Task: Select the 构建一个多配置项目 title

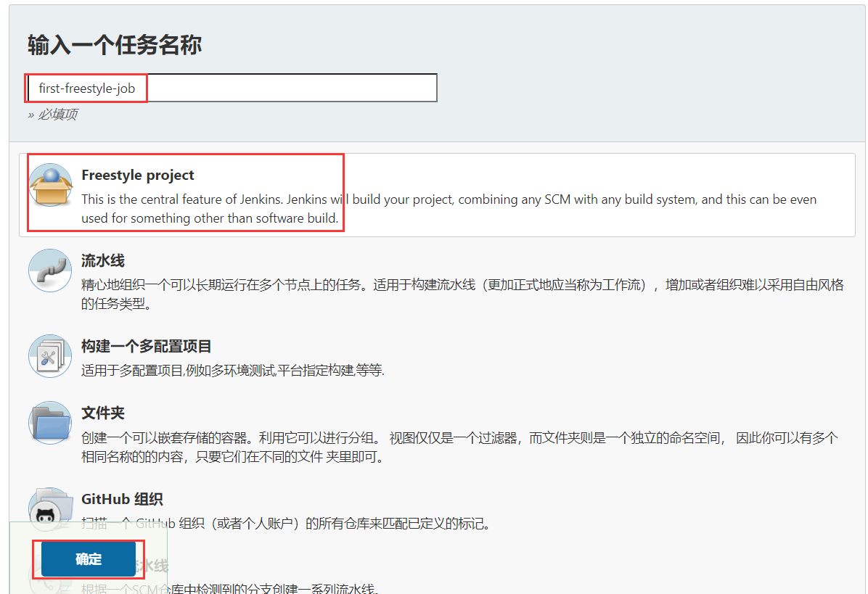Action: click(x=146, y=346)
